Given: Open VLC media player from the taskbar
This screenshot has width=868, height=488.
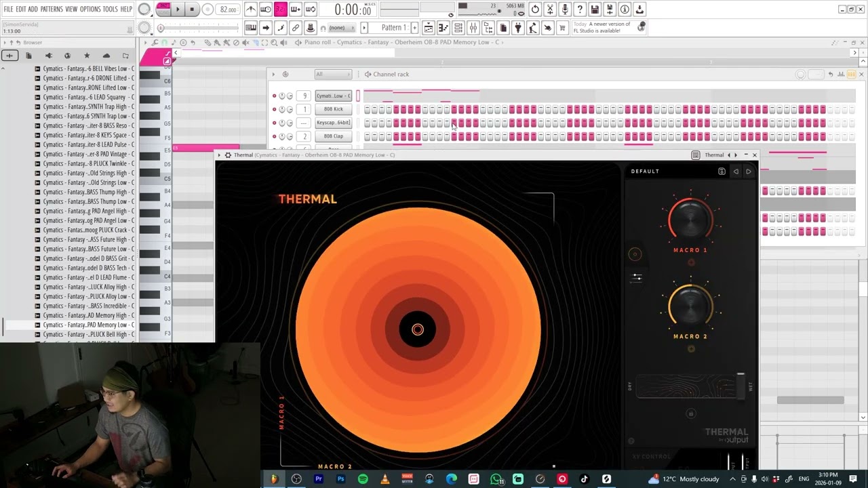Looking at the screenshot, I should [385, 479].
